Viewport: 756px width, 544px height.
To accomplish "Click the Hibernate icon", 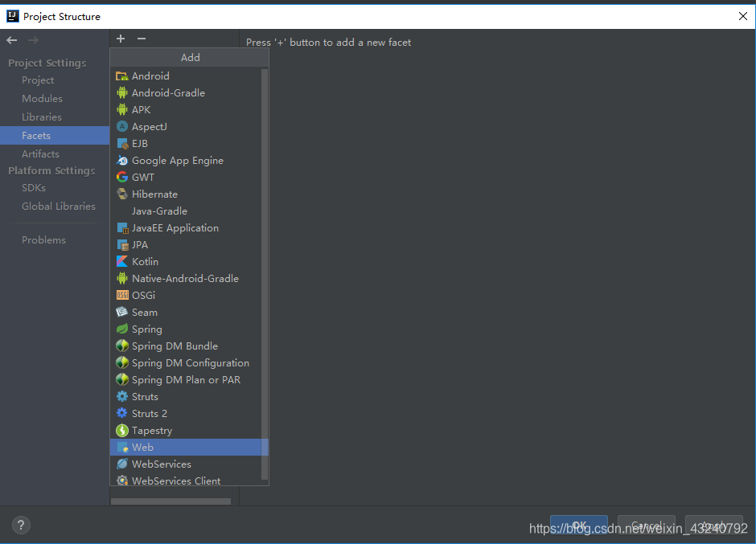I will click(122, 194).
